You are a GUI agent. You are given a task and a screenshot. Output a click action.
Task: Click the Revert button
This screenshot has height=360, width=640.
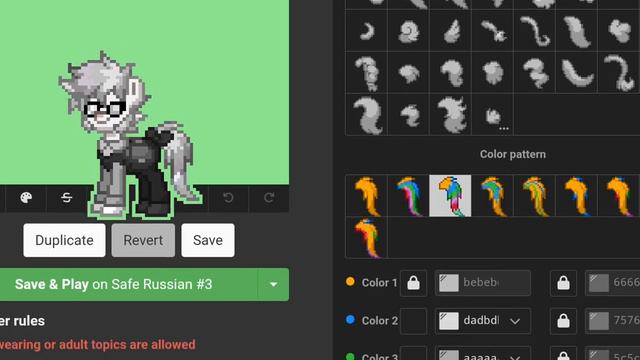pyautogui.click(x=143, y=240)
